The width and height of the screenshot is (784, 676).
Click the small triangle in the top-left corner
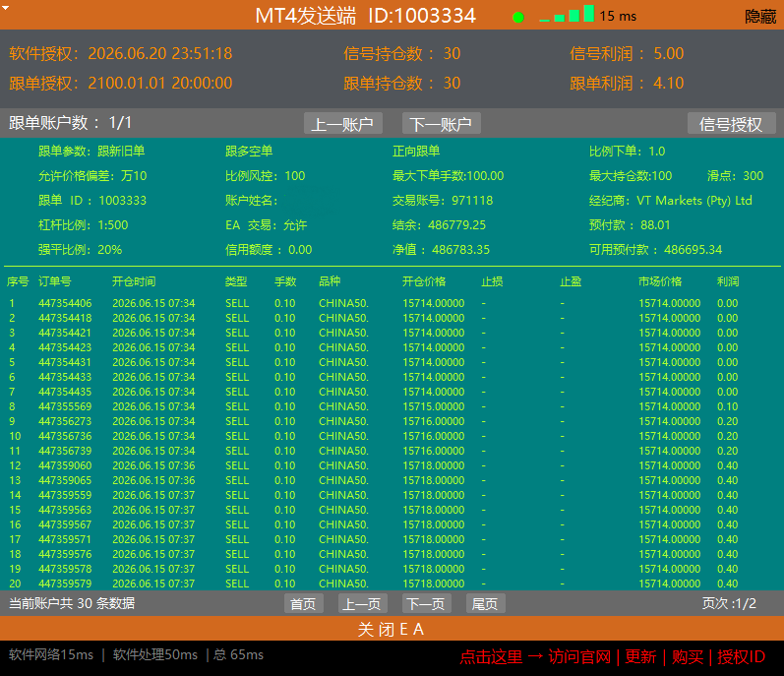pos(5,8)
